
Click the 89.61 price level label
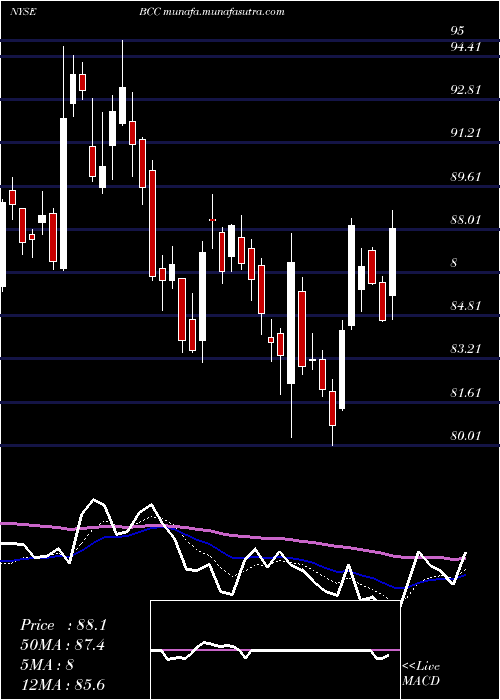coord(465,176)
